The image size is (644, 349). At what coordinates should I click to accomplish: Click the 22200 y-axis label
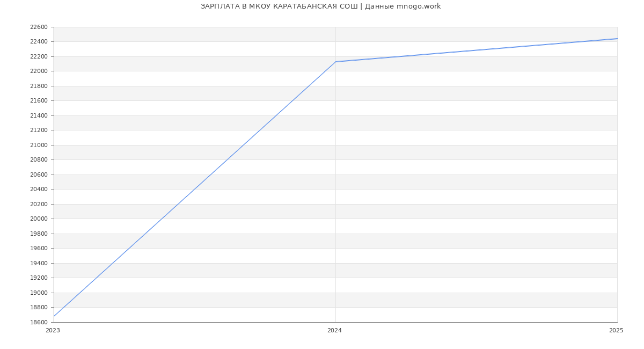(x=39, y=56)
